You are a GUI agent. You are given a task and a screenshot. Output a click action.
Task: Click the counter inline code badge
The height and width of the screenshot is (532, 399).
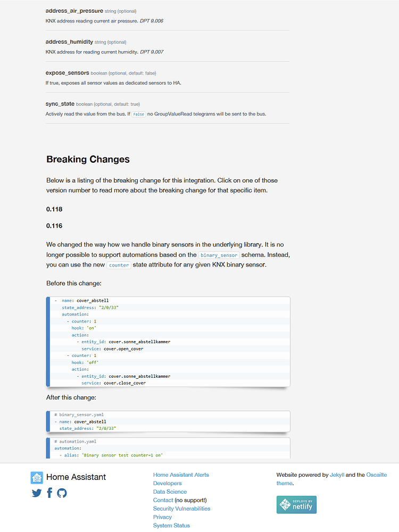tap(118, 265)
